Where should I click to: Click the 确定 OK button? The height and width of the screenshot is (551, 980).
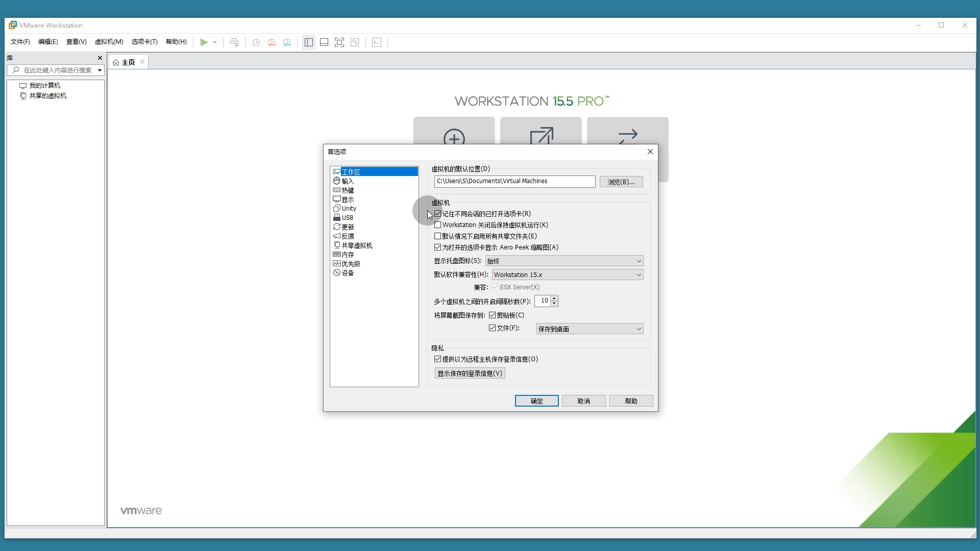(536, 402)
